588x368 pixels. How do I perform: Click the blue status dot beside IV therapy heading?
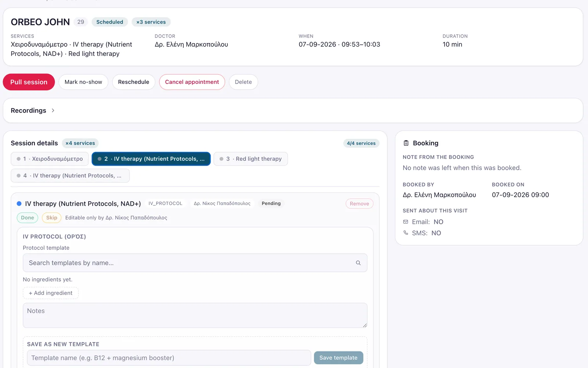19,204
